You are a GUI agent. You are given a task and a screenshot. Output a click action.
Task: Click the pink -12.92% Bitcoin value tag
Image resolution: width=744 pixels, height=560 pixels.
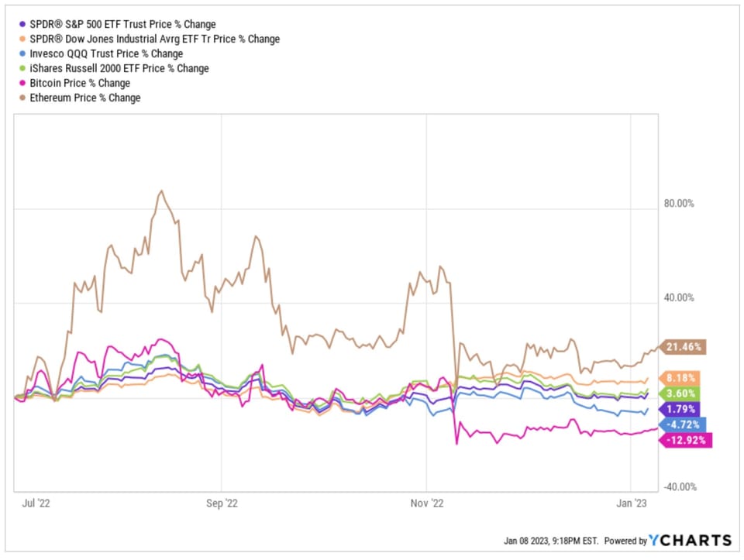pos(684,440)
